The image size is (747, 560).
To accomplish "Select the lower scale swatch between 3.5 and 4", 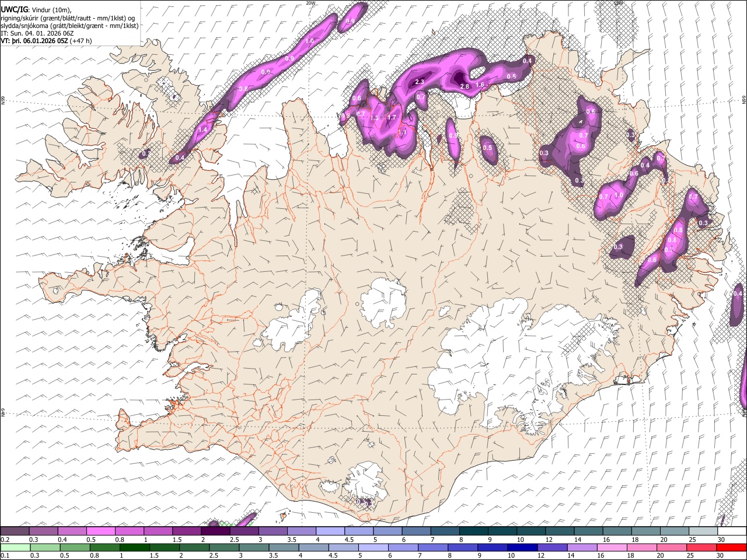I will [x=283, y=547].
